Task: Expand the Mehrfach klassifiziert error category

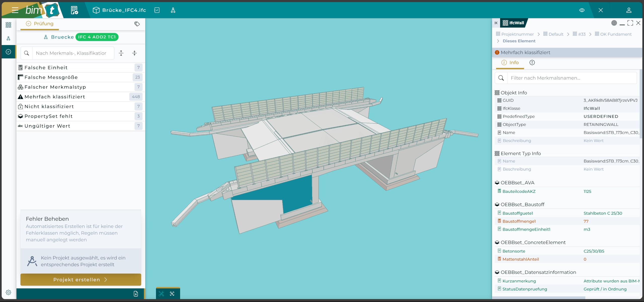Action: coord(55,97)
